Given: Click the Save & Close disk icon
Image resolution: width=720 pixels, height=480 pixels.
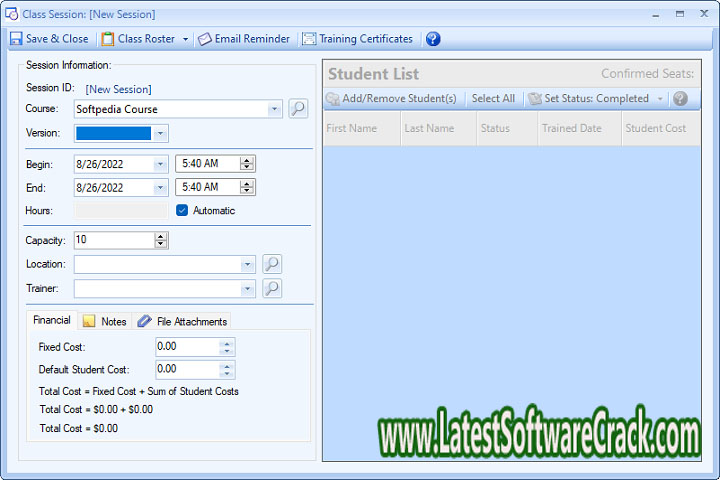Looking at the screenshot, I should click(x=16, y=39).
